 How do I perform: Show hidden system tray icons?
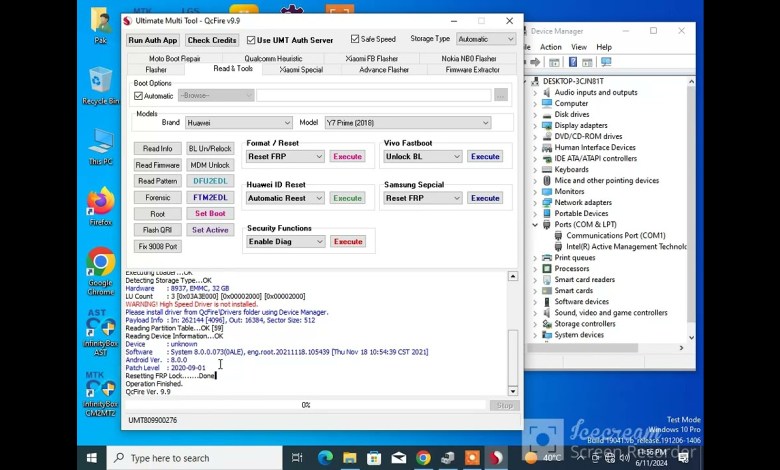pyautogui.click(x=580, y=457)
